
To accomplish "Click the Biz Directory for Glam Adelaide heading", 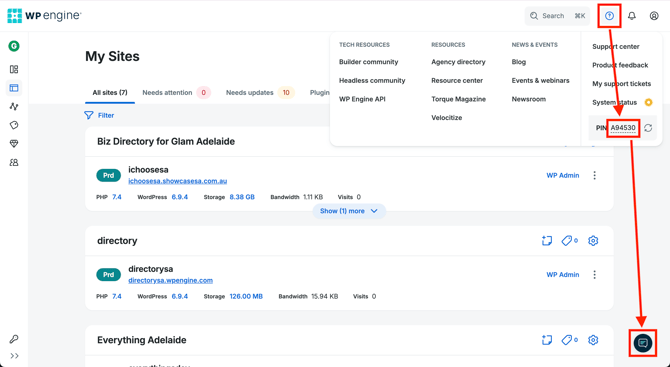I will [166, 141].
